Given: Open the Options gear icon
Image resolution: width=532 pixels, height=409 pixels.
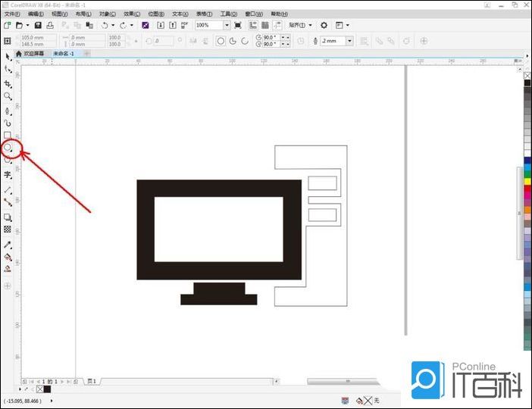Looking at the screenshot, I should pyautogui.click(x=324, y=25).
